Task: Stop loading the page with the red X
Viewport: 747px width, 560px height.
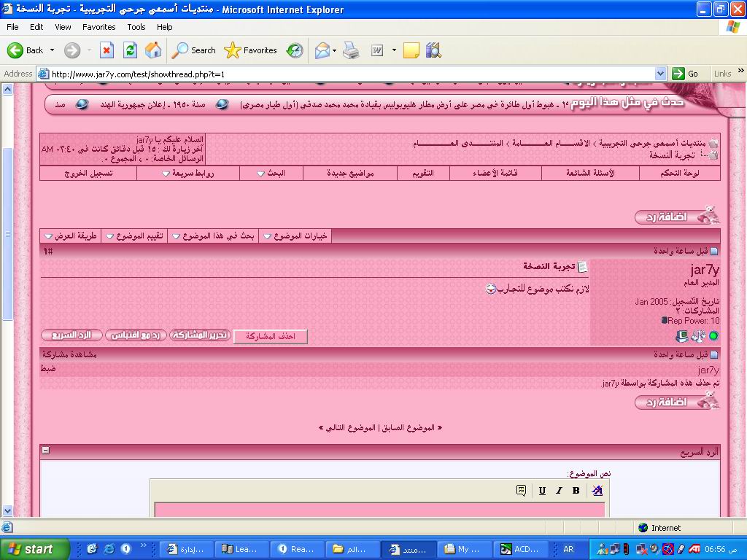Action: coord(107,50)
